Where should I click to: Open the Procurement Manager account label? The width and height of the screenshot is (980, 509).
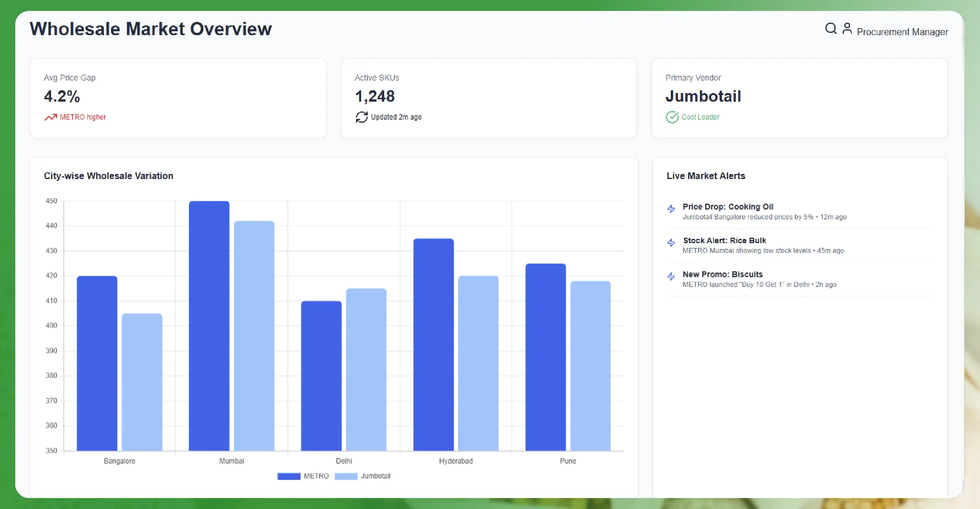(x=902, y=32)
